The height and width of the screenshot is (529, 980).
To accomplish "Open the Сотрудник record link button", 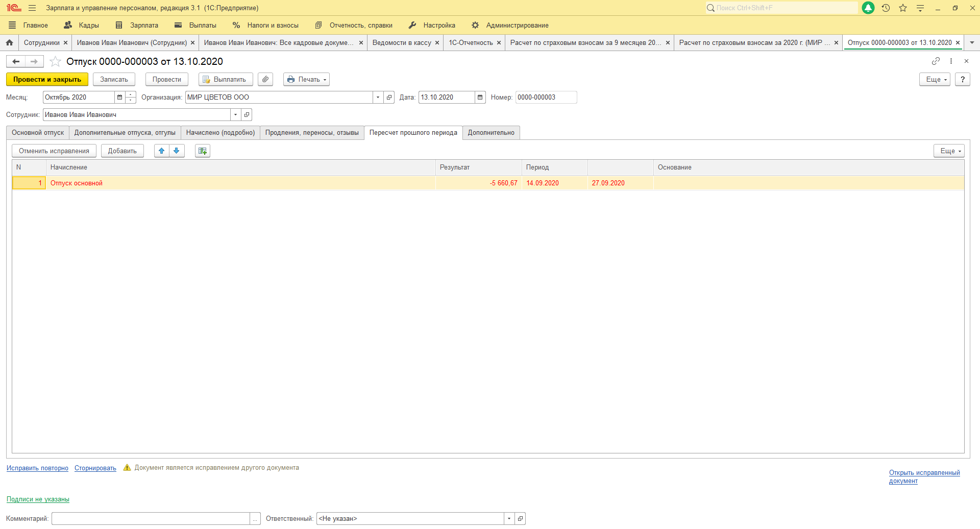I will [x=247, y=114].
